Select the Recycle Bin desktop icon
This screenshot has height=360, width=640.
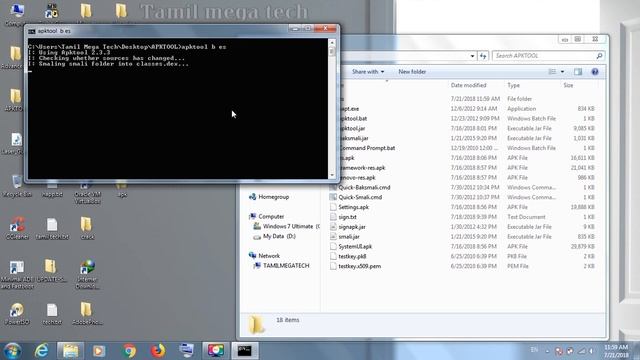pyautogui.click(x=17, y=186)
